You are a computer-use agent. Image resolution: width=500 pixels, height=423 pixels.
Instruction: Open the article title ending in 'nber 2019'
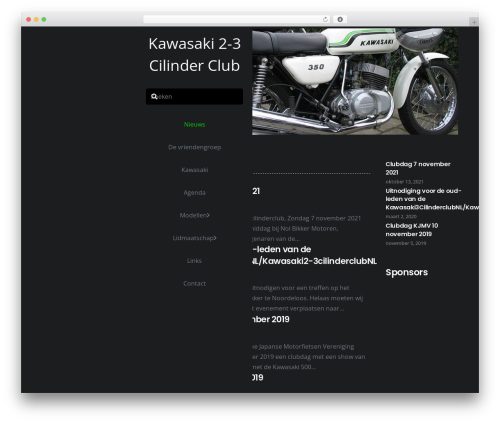click(x=271, y=319)
